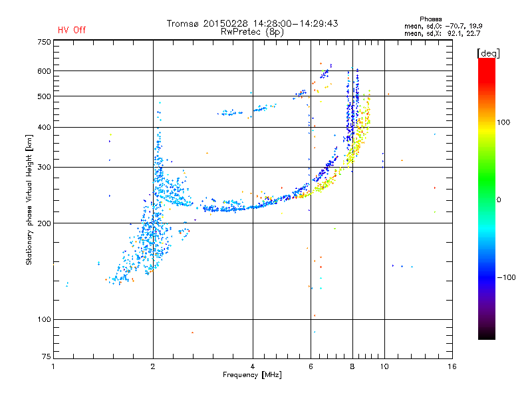
Task: Click the colorbar tick label '100'
Action: pyautogui.click(x=503, y=122)
